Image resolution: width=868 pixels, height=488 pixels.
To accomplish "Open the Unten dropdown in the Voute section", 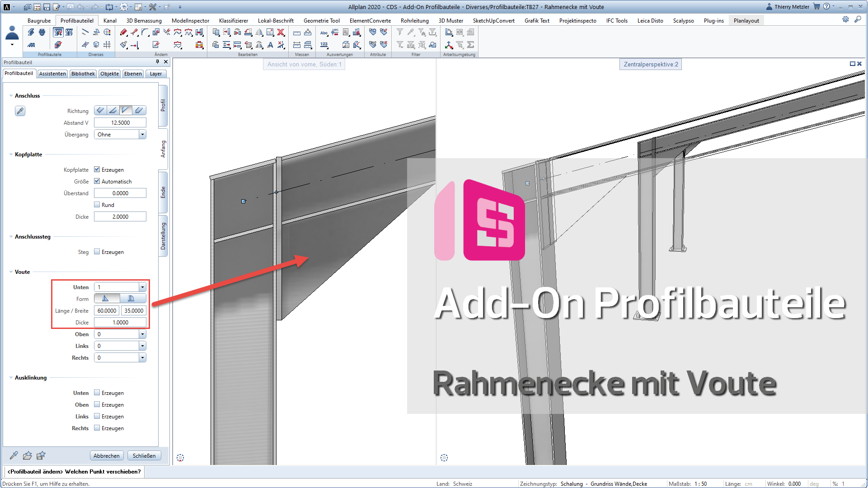I will (142, 286).
